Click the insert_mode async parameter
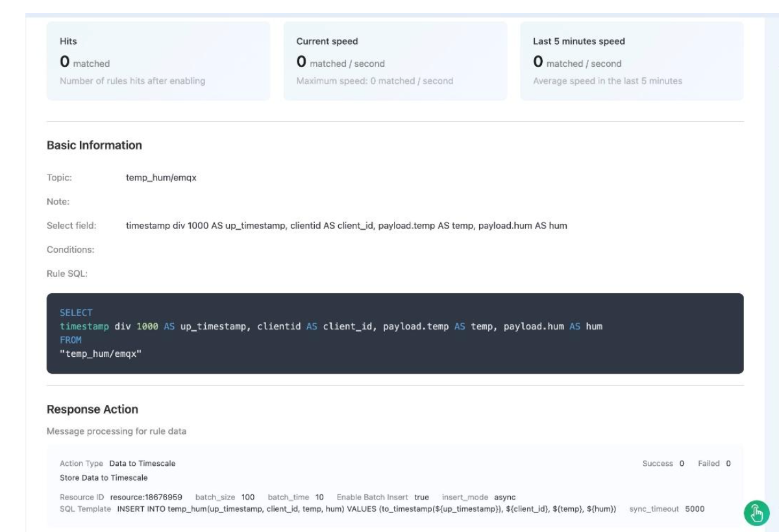 point(504,497)
